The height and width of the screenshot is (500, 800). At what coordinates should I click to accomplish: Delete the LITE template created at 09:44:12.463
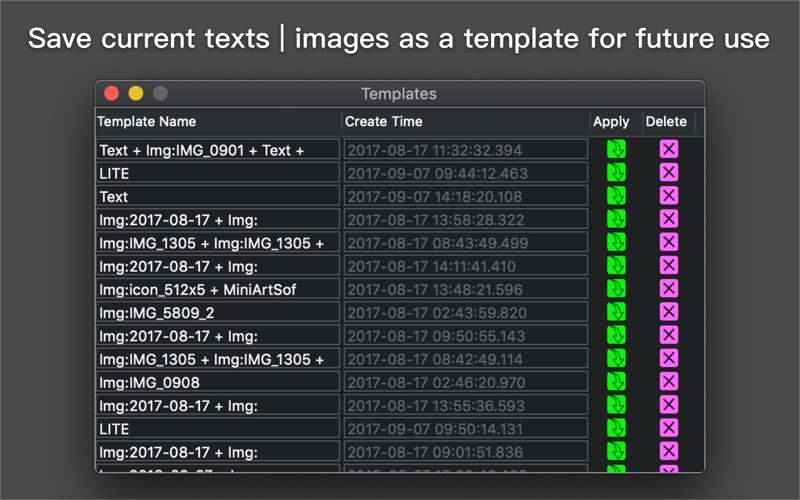tap(669, 172)
